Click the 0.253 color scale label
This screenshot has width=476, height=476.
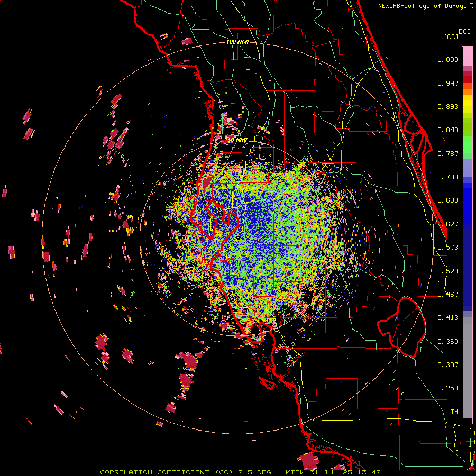tap(448, 388)
